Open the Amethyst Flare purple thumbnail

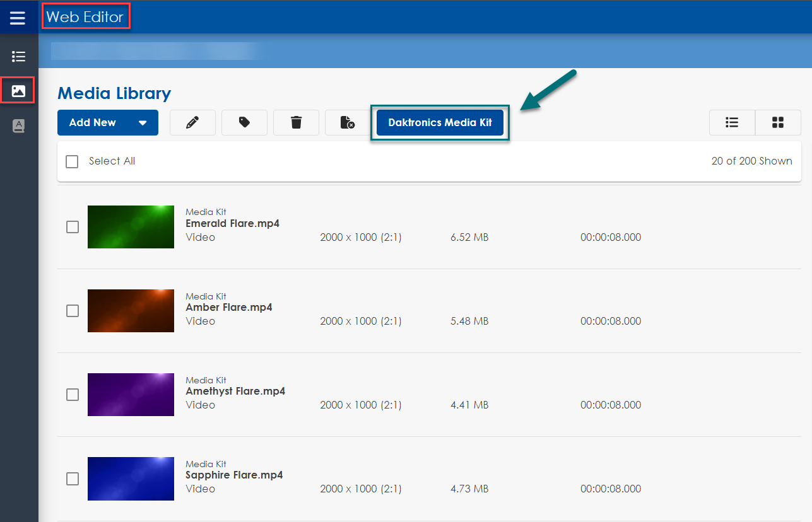[131, 395]
